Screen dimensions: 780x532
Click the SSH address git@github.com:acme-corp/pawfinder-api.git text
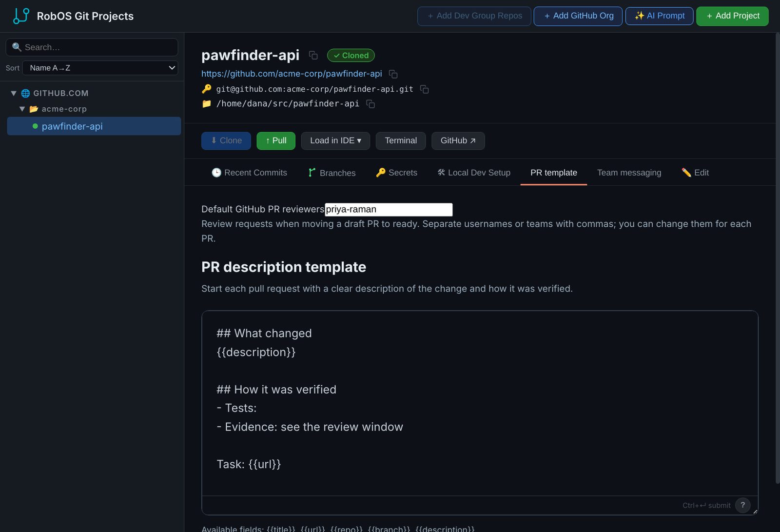click(314, 89)
